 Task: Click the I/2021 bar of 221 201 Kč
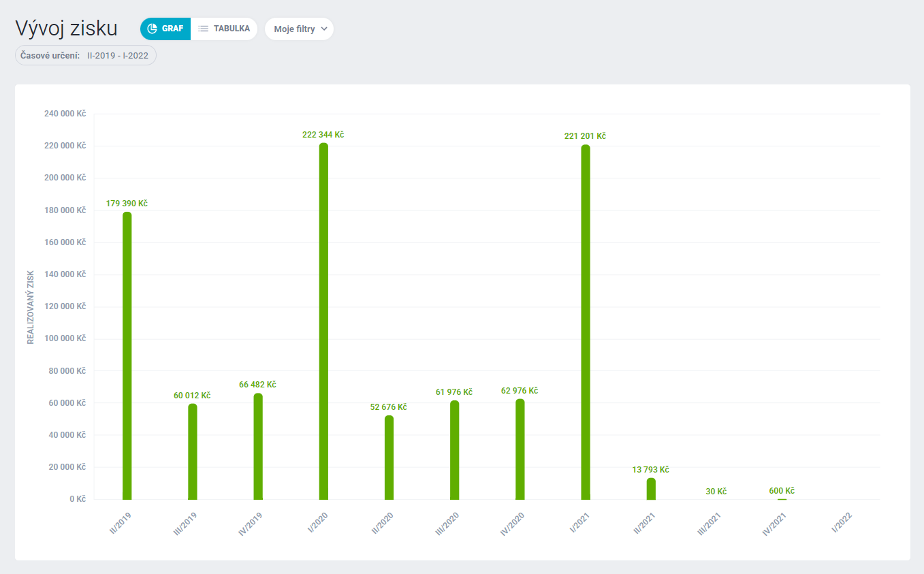[586, 322]
